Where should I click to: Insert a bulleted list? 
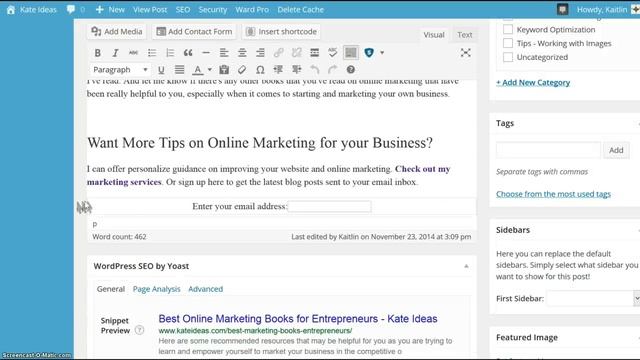click(152, 53)
